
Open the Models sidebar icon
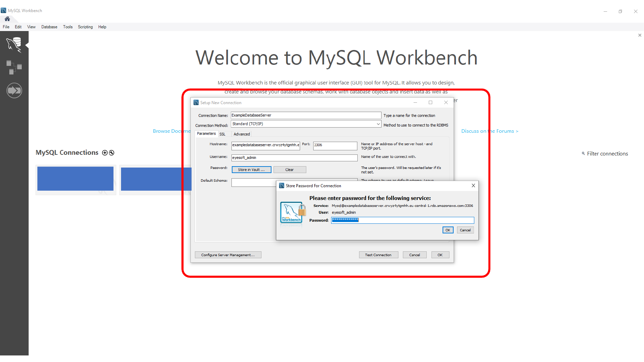pyautogui.click(x=14, y=67)
